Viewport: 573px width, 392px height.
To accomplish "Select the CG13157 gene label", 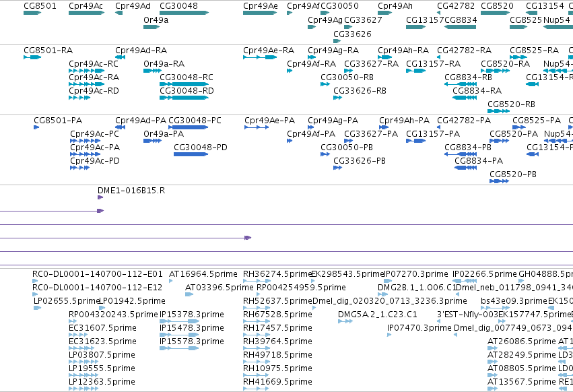I will (425, 20).
